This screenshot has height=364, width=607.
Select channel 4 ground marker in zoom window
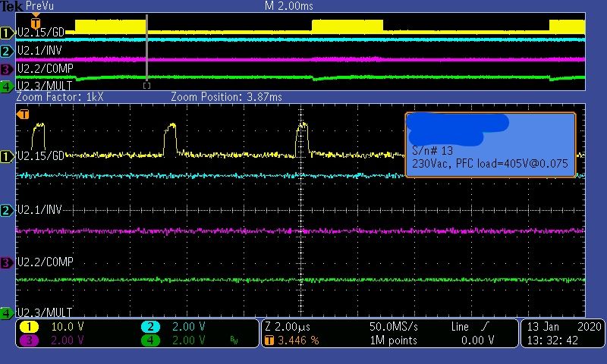(6, 312)
